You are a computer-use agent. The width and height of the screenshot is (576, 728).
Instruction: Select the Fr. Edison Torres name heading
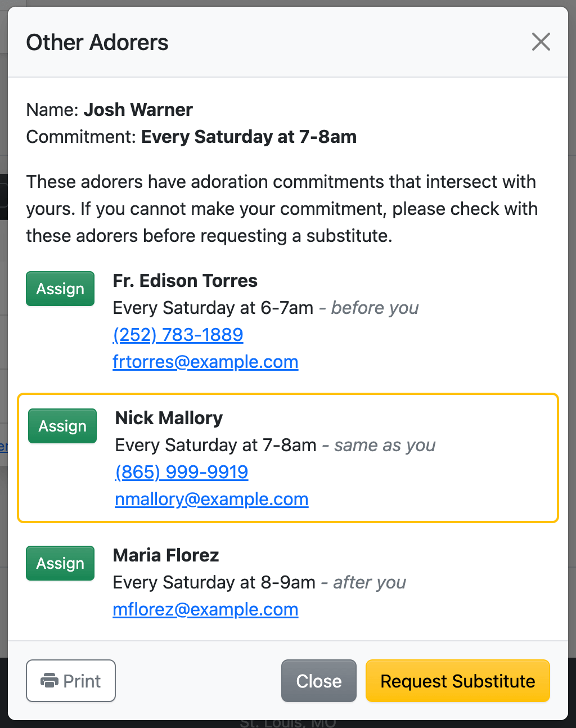(x=185, y=281)
